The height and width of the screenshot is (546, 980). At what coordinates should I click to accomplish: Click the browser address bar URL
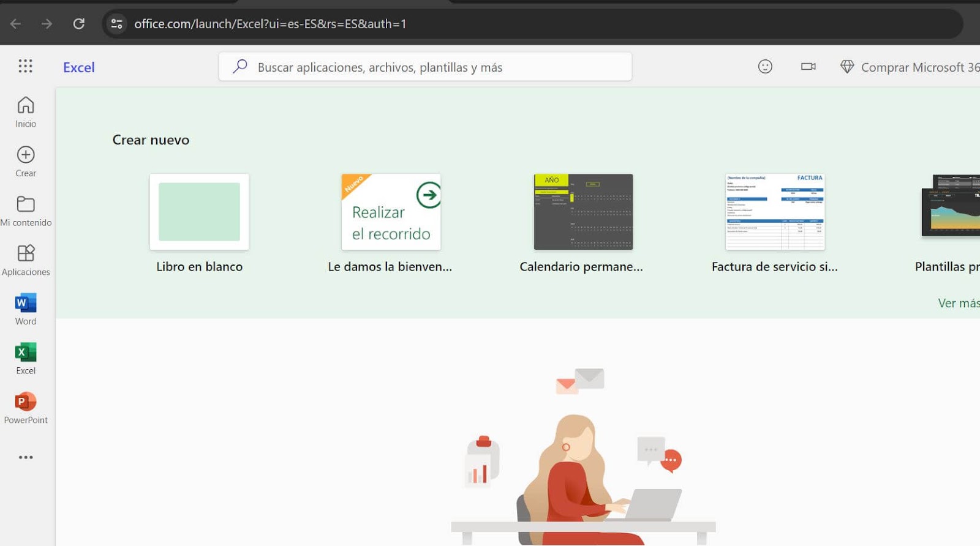(x=270, y=24)
